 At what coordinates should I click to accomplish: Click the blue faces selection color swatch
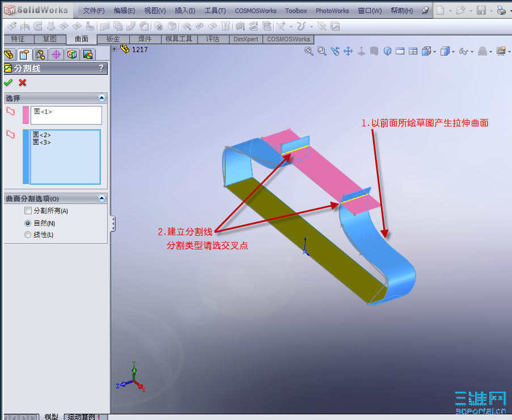coord(26,156)
